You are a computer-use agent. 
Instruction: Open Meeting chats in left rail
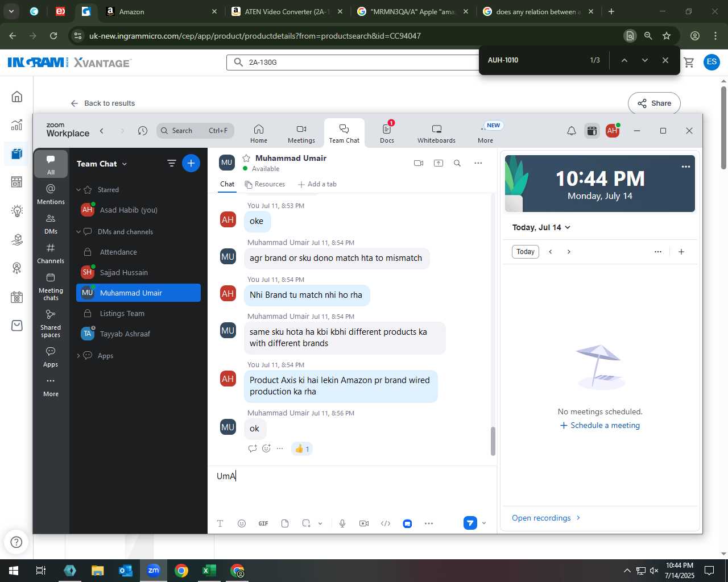51,286
